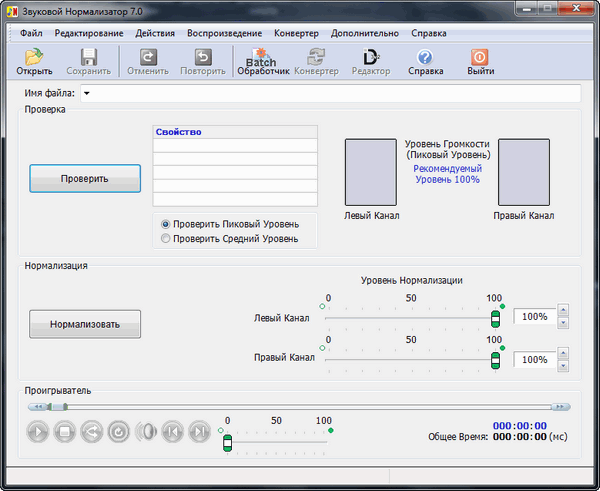Click the blue current time 000:00:00

click(x=520, y=426)
